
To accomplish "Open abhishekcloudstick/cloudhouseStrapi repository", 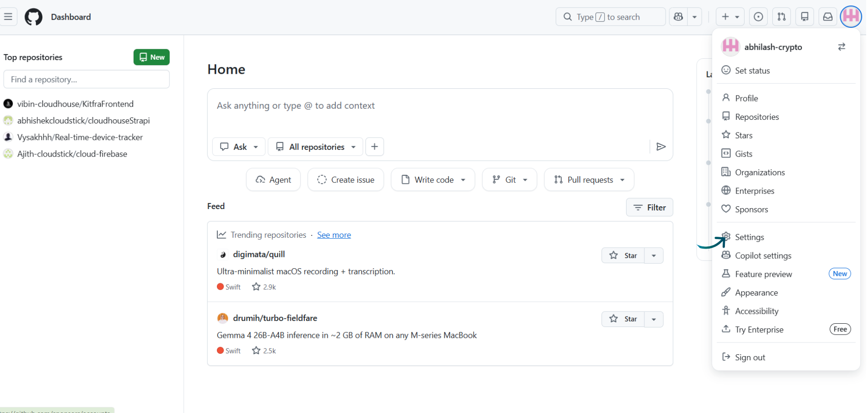I will pos(83,121).
